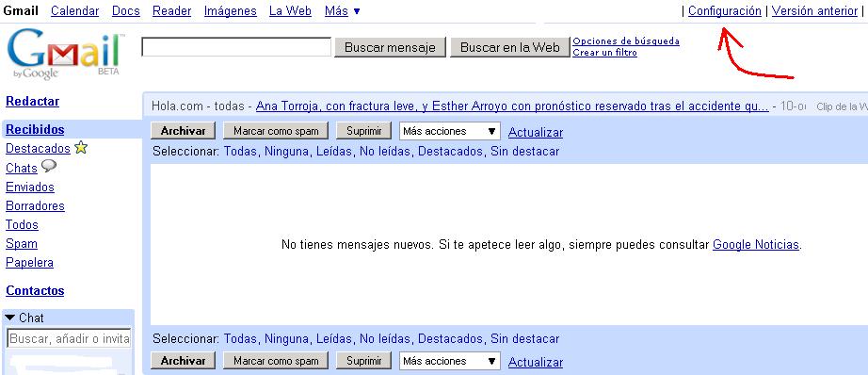Open the Papelera folder
Screen dimensions: 868x375
29,262
